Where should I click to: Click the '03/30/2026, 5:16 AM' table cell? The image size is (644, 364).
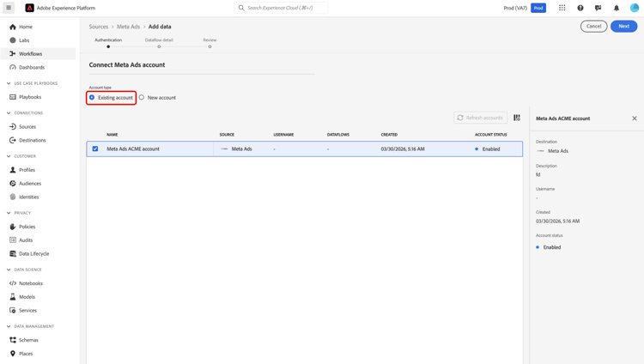click(x=403, y=149)
